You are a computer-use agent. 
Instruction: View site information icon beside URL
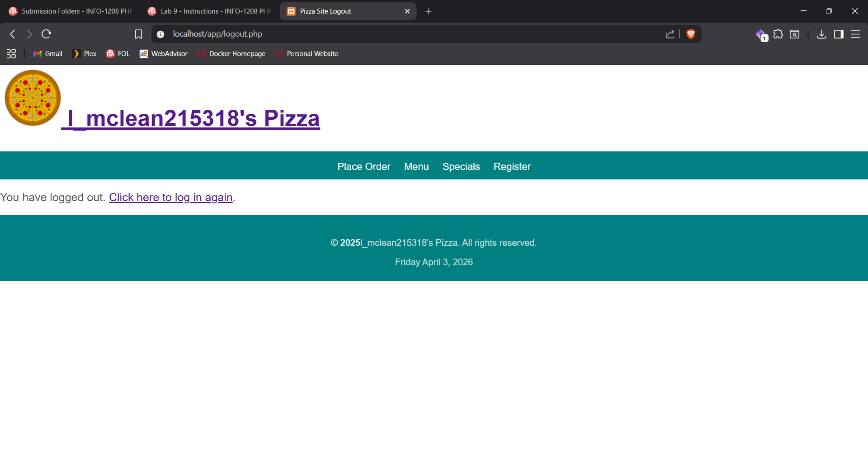coord(160,34)
